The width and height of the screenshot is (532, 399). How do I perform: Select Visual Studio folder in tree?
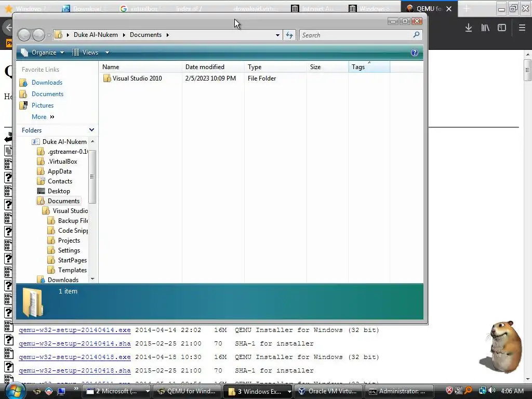coord(70,211)
